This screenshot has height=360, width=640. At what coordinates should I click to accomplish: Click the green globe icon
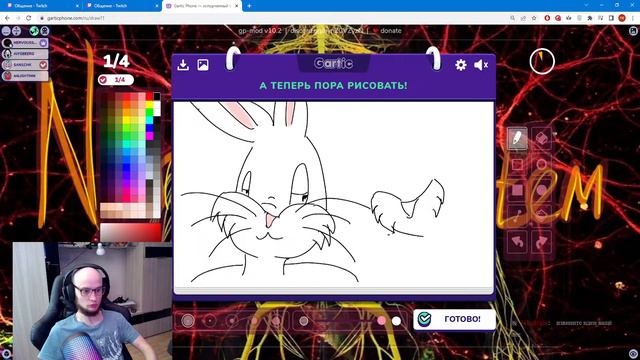click(34, 31)
